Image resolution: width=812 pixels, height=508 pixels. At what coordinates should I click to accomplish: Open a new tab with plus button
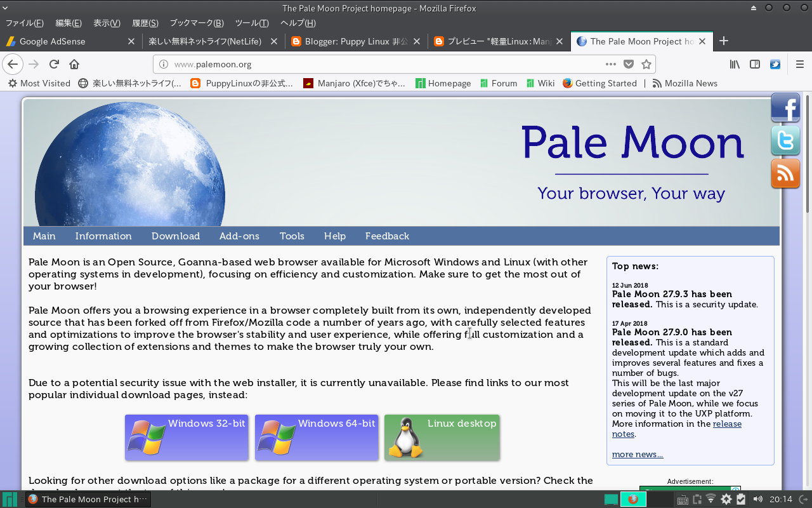pos(723,41)
